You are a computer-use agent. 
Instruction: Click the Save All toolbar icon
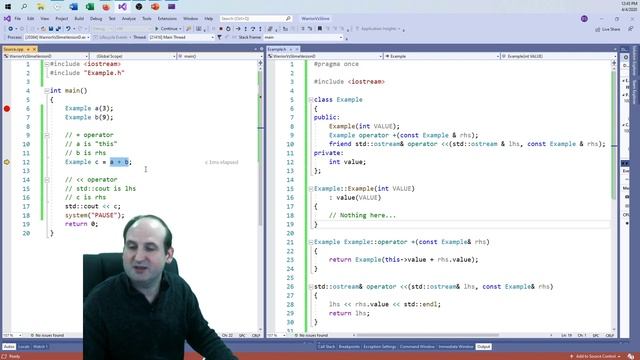pos(58,29)
